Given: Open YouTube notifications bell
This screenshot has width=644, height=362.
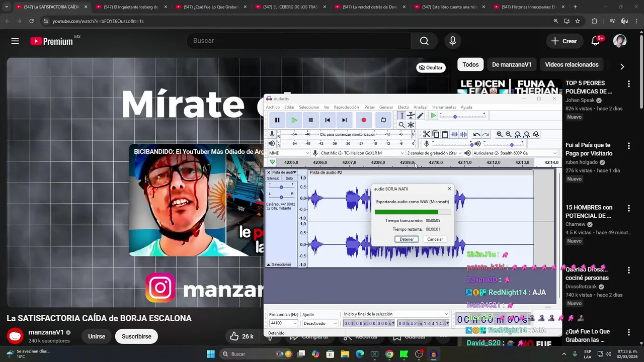Looking at the screenshot, I should [596, 41].
